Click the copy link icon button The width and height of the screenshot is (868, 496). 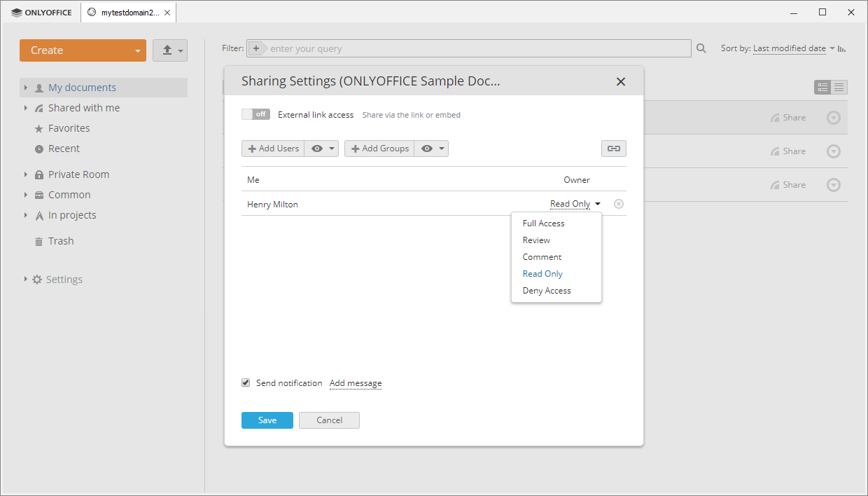[x=613, y=149]
